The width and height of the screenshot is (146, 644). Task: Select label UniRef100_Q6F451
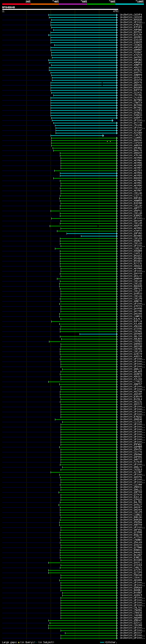tap(131, 530)
